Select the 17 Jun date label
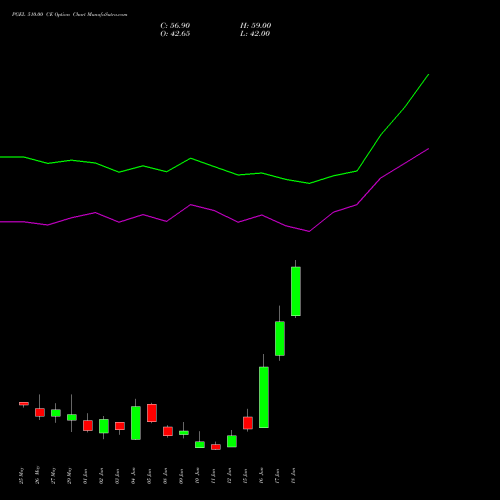 point(278,475)
